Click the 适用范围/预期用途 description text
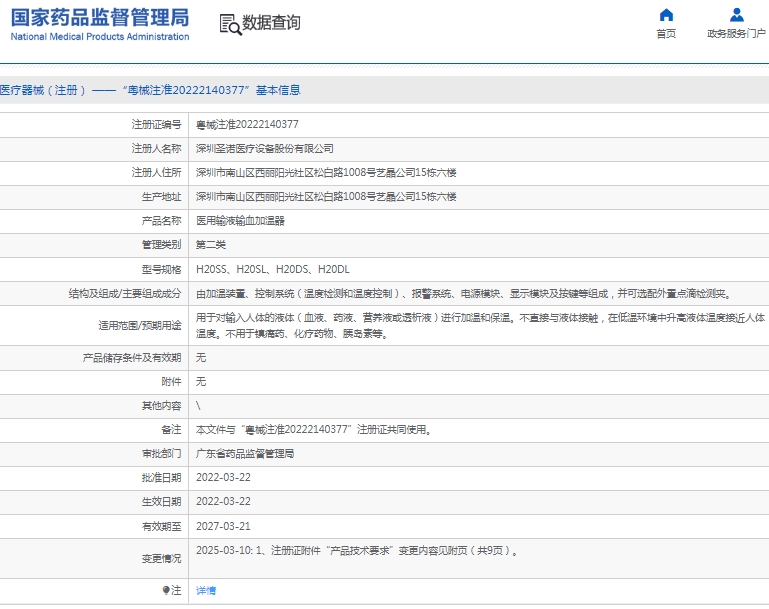The image size is (769, 609). [x=481, y=326]
